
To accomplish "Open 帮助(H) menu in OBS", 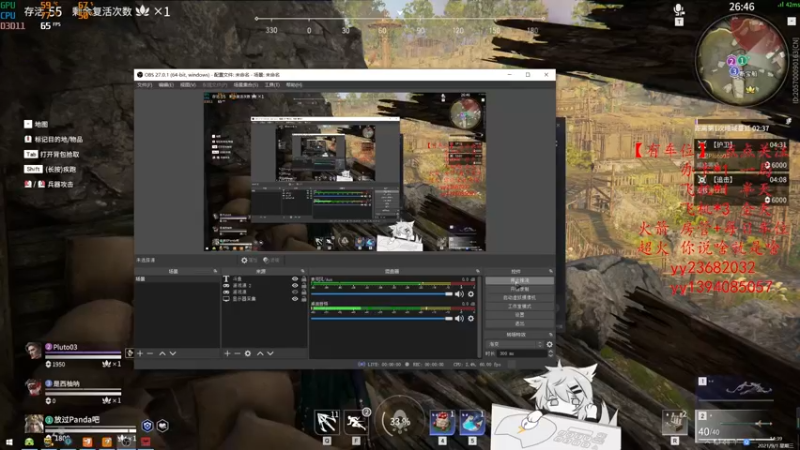I will 294,85.
